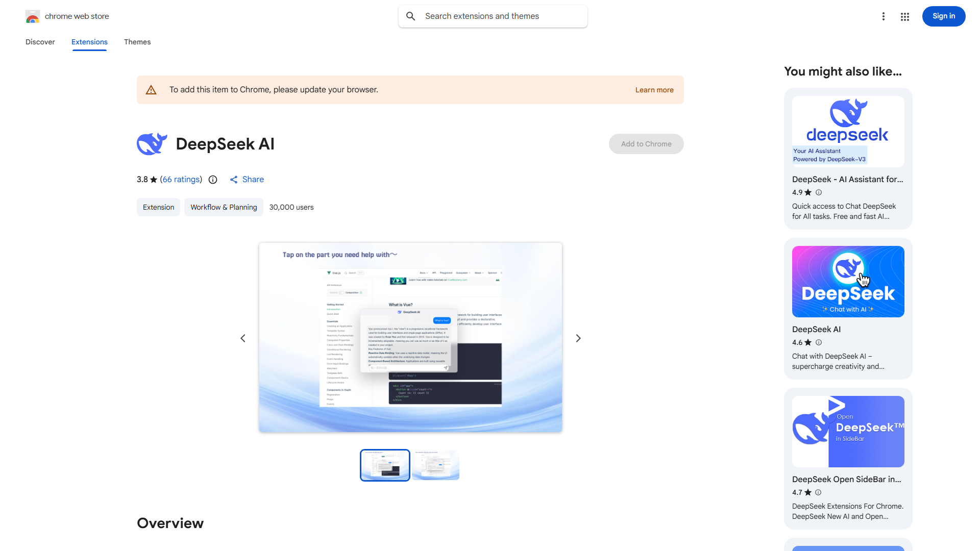
Task: Click the info icon beside 4.6 rating
Action: (819, 342)
